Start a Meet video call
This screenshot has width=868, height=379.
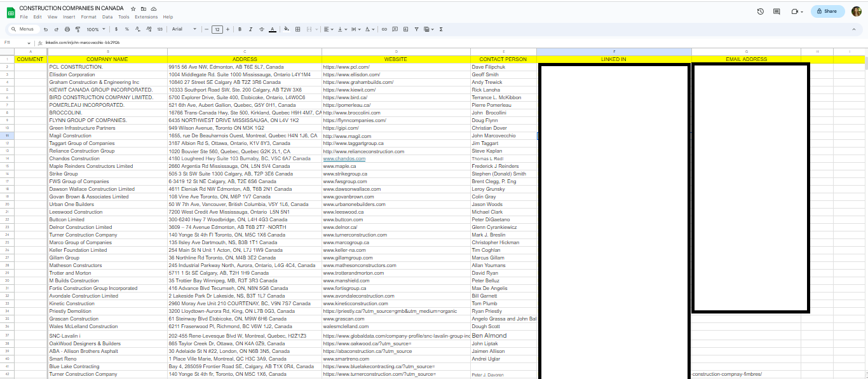pos(797,11)
